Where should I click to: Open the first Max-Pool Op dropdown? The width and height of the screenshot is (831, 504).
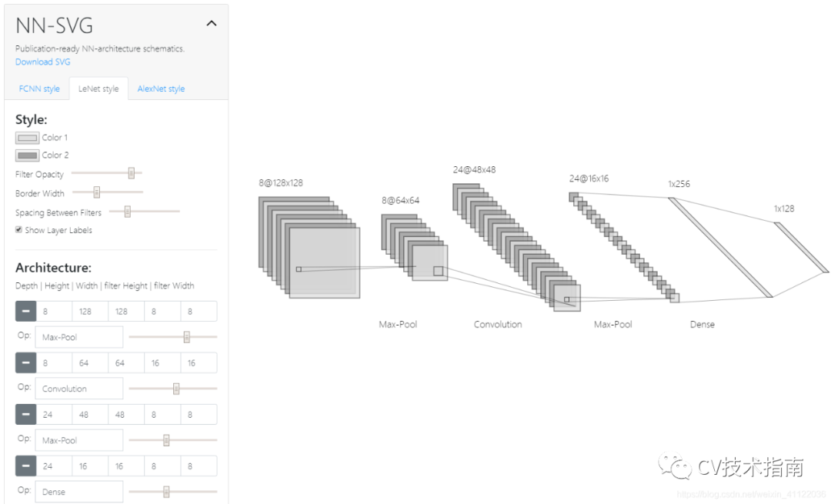(79, 337)
